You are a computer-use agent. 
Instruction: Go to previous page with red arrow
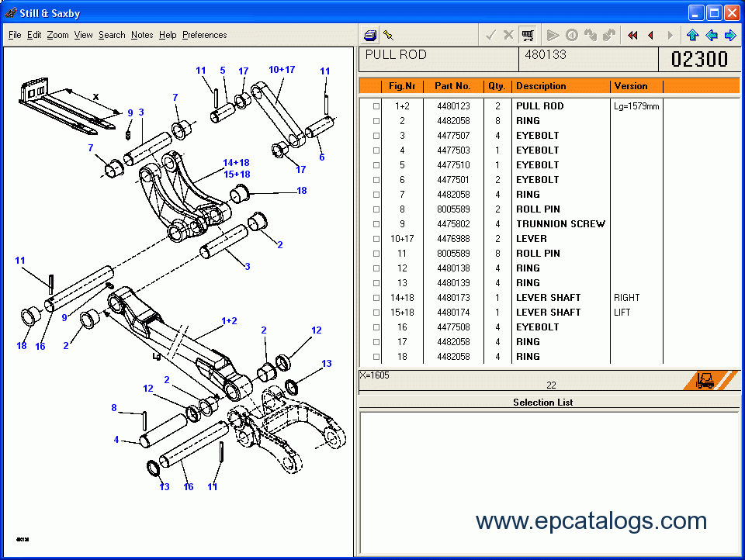click(x=651, y=35)
